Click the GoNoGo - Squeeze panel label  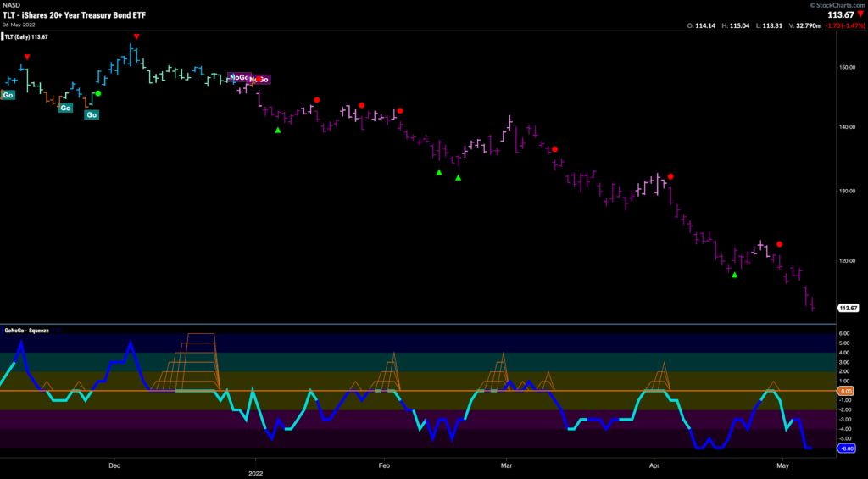pyautogui.click(x=26, y=331)
